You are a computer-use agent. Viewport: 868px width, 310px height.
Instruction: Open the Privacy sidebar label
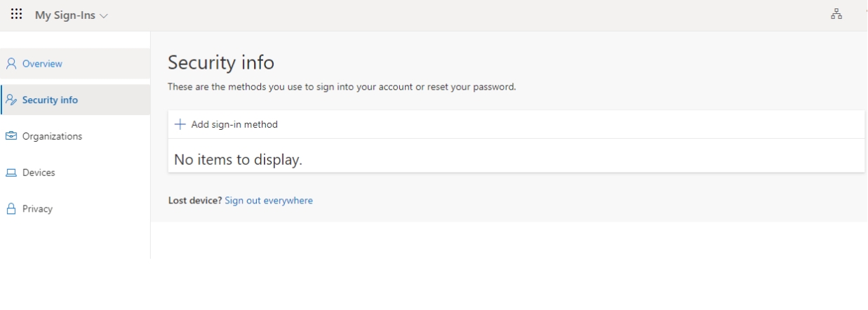point(37,209)
